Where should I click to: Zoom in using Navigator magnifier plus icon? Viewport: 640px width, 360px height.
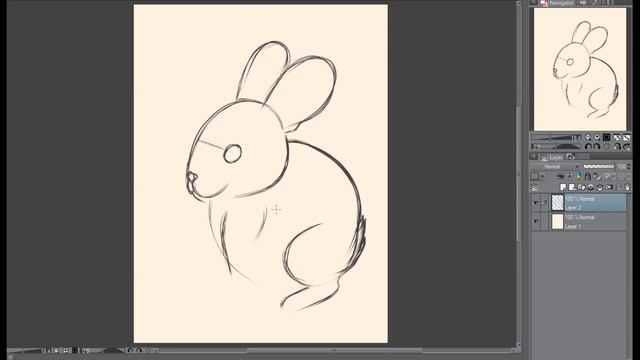coord(597,137)
